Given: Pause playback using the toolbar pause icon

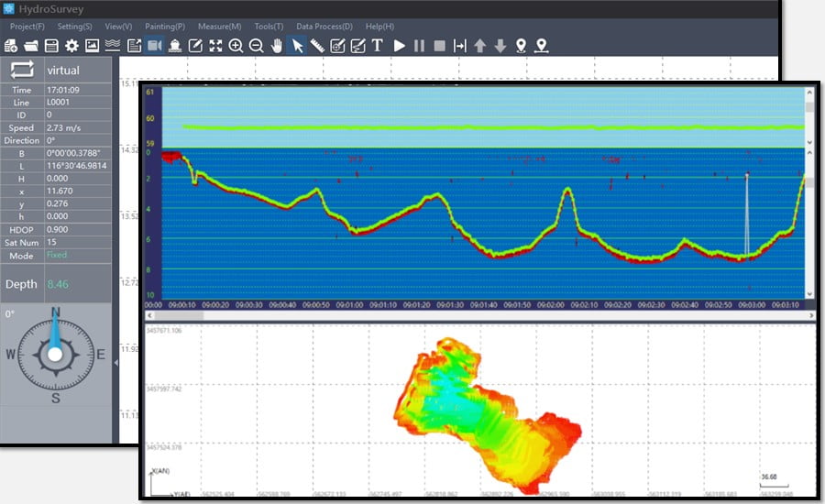Looking at the screenshot, I should pyautogui.click(x=419, y=45).
